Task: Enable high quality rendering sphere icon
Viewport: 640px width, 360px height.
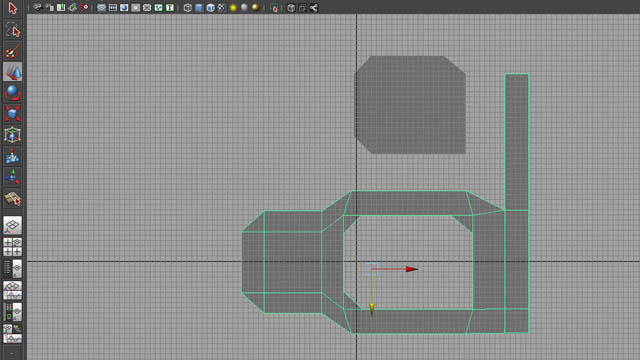Action: (x=255, y=7)
